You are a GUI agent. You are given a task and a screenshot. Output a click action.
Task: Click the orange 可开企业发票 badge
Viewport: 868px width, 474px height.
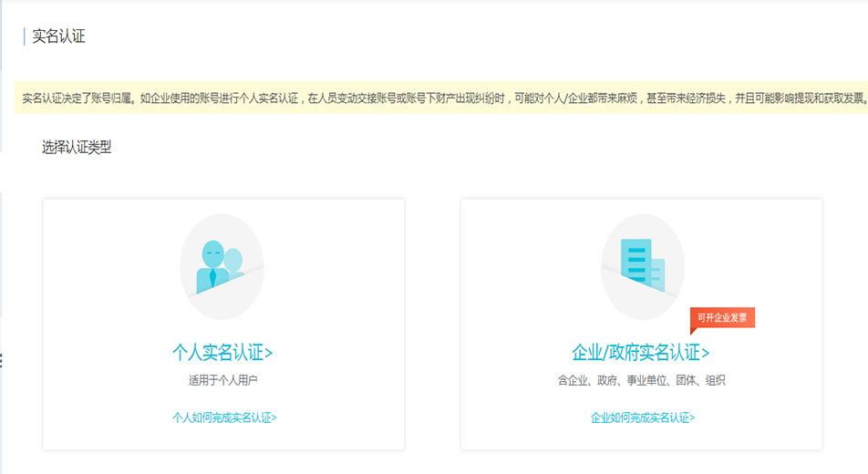point(722,318)
